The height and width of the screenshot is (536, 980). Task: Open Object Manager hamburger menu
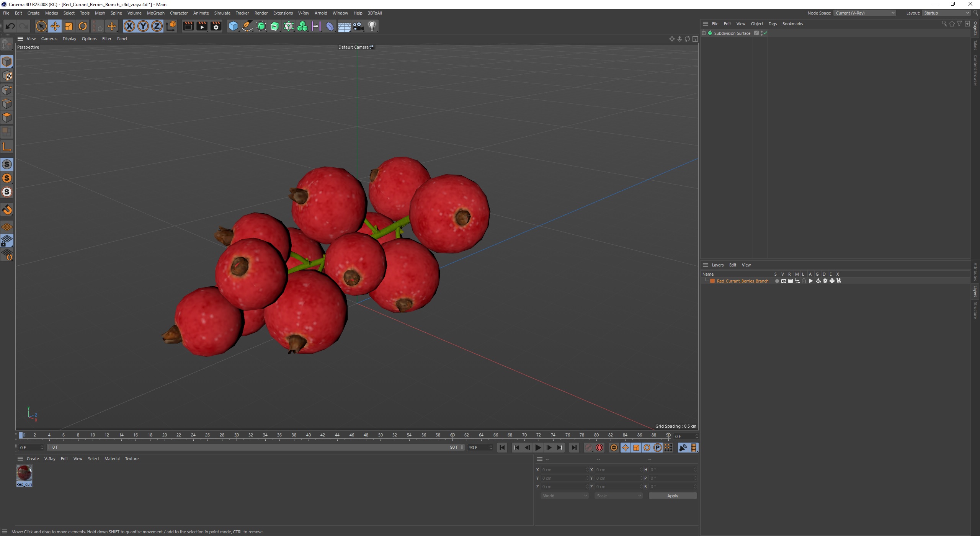705,24
